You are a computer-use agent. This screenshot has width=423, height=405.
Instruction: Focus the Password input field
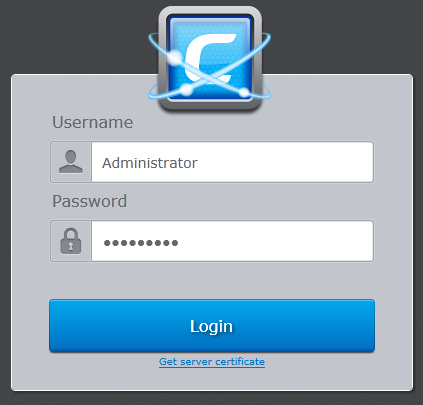click(232, 241)
